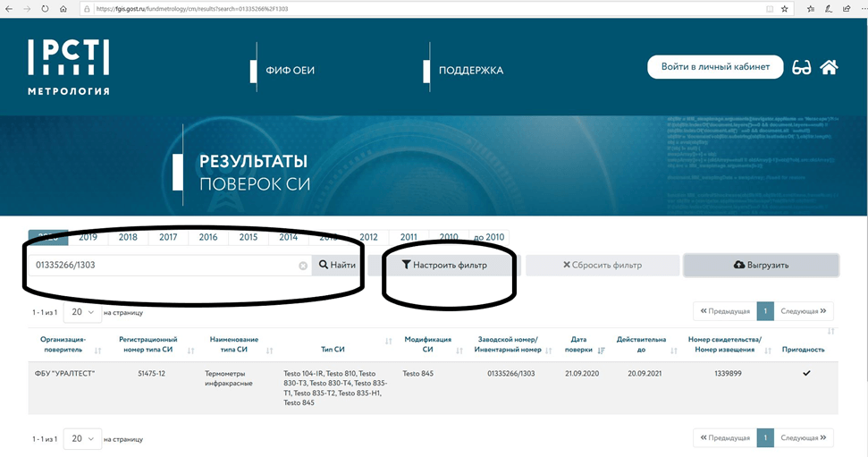Open the ПОДДЕРЖКА menu section
Viewport: 868px width, 457px height.
[x=471, y=71]
